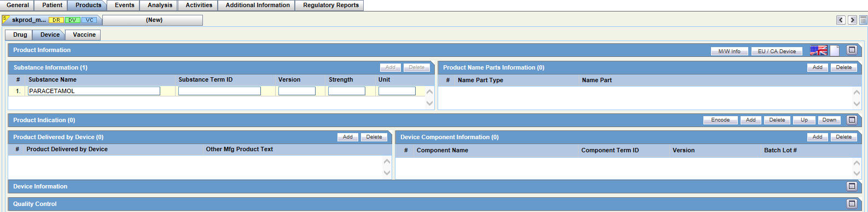This screenshot has width=868, height=212.
Task: Collapse the Product Indication section
Action: [x=852, y=119]
